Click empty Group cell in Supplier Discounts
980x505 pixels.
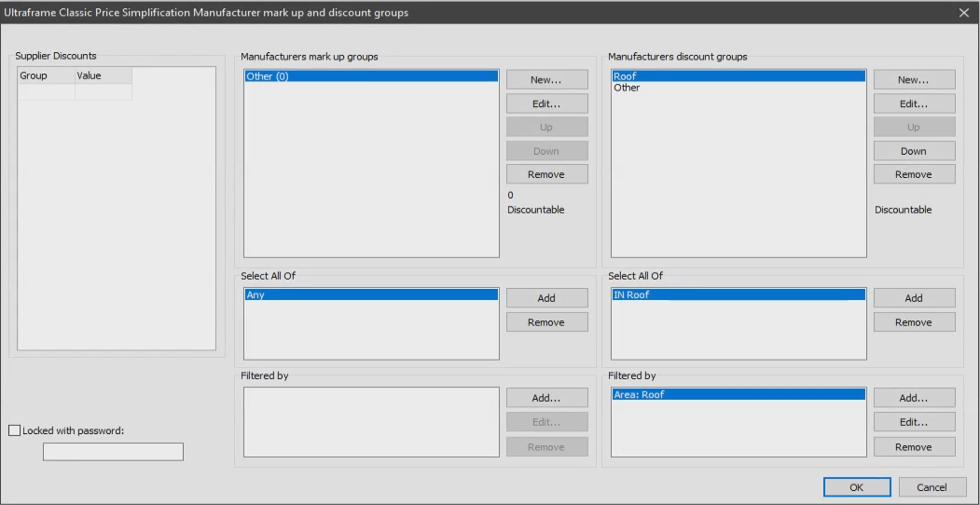47,91
